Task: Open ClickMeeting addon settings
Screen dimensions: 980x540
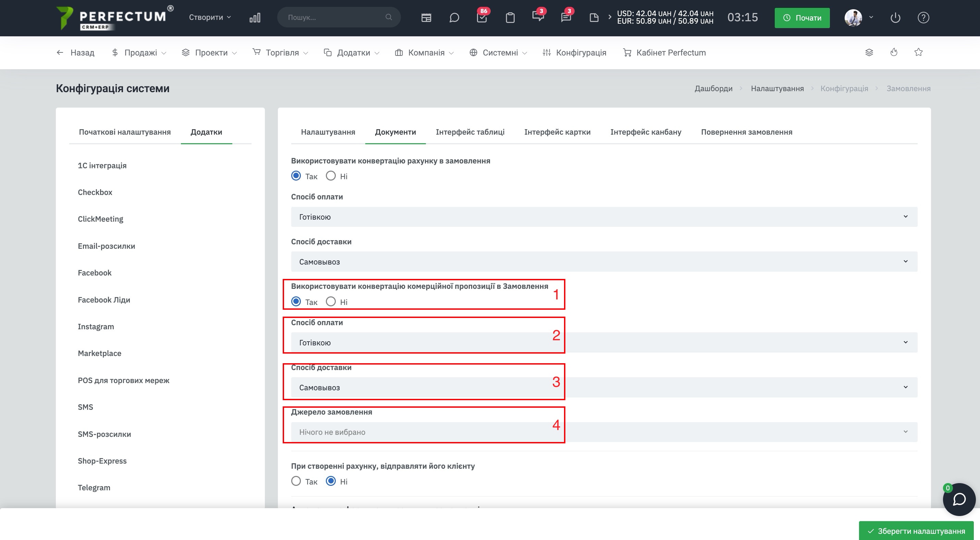Action: point(100,219)
